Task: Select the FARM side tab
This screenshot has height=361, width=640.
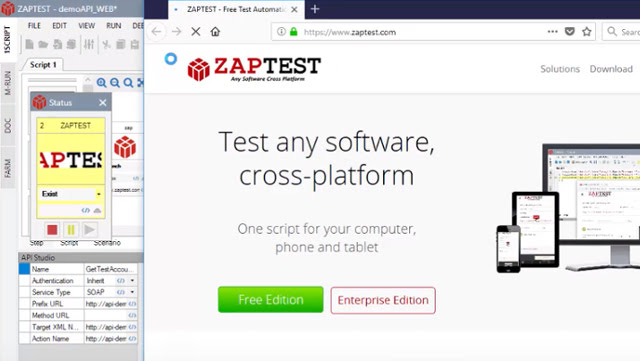Action: point(8,168)
